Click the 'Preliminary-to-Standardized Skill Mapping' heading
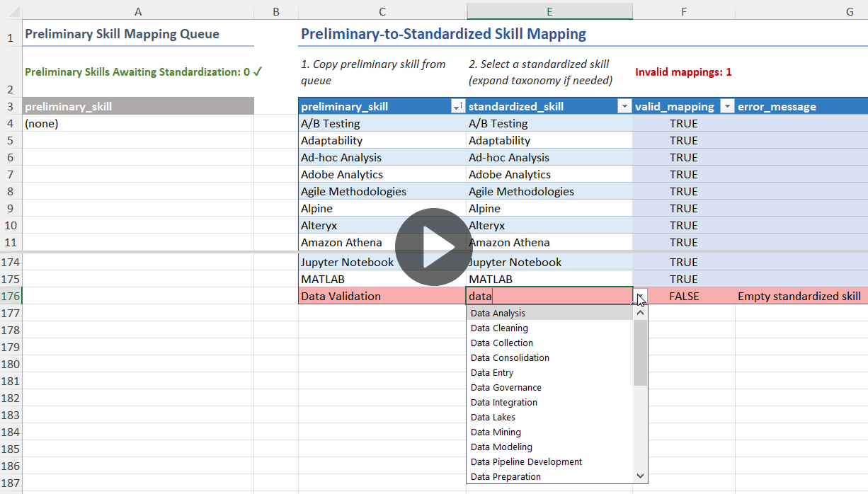 coord(443,34)
